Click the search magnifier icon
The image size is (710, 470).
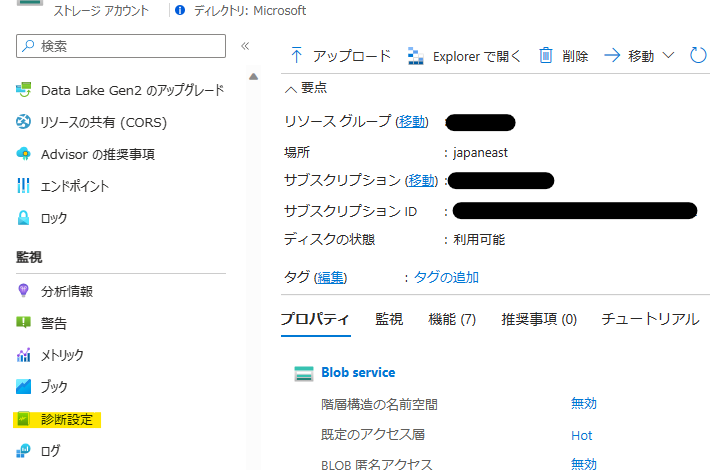coord(28,46)
